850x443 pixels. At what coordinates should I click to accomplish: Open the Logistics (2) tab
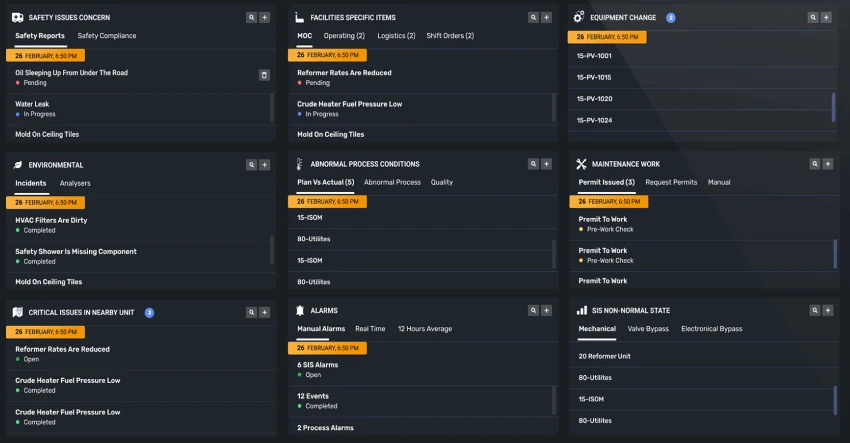pos(396,36)
